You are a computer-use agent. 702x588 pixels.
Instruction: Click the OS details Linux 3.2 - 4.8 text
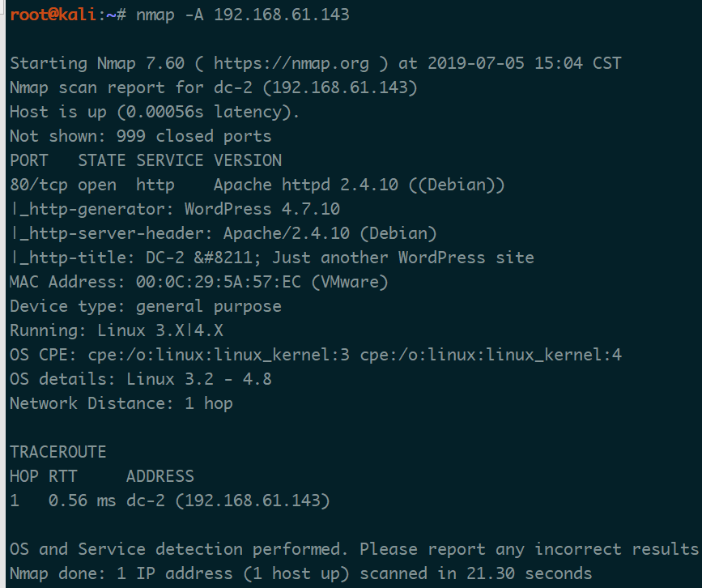coord(199,379)
